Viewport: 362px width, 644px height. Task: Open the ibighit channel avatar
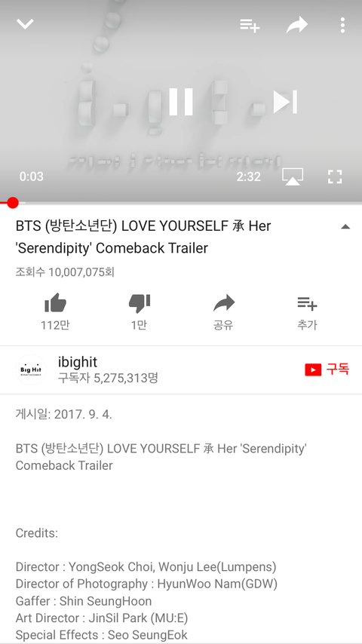(31, 370)
